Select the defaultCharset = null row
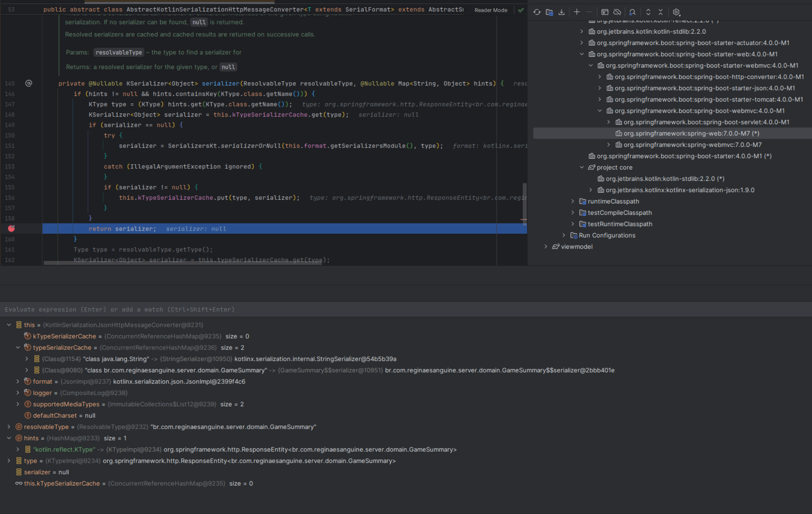 point(60,415)
